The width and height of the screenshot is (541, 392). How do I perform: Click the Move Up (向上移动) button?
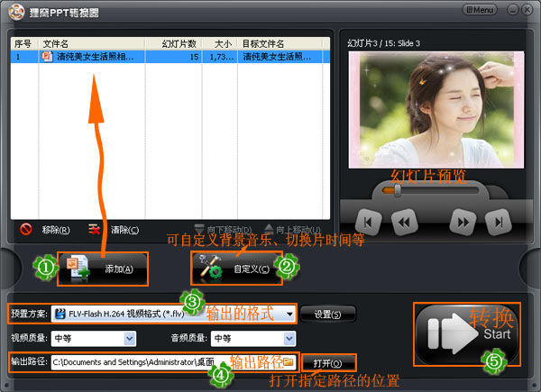coord(292,229)
